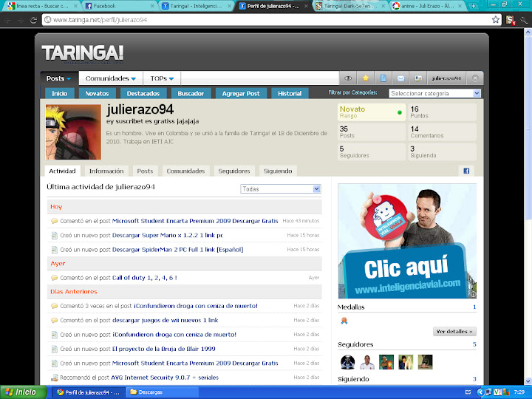Click the eye monitor icon in Taringa toolbar
Screen dimensions: 532x399
348,78
